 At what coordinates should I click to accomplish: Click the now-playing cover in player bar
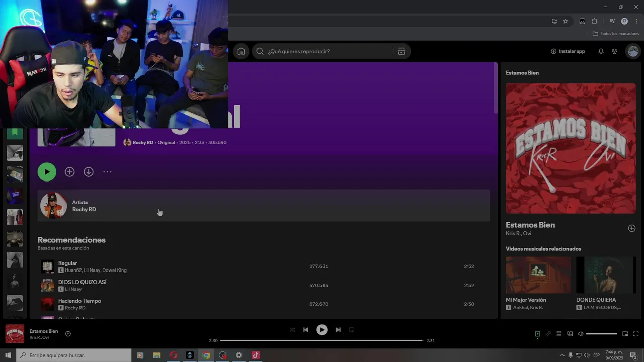15,334
